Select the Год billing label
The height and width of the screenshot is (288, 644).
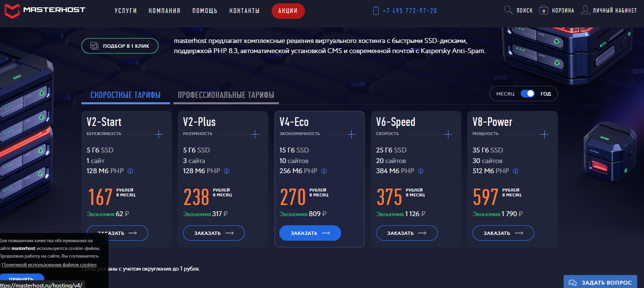546,94
